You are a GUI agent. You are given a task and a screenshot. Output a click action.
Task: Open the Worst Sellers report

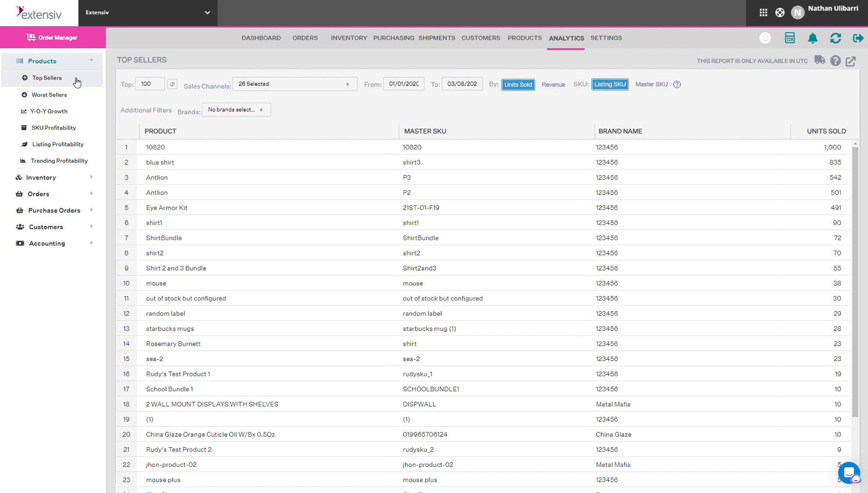(x=50, y=94)
